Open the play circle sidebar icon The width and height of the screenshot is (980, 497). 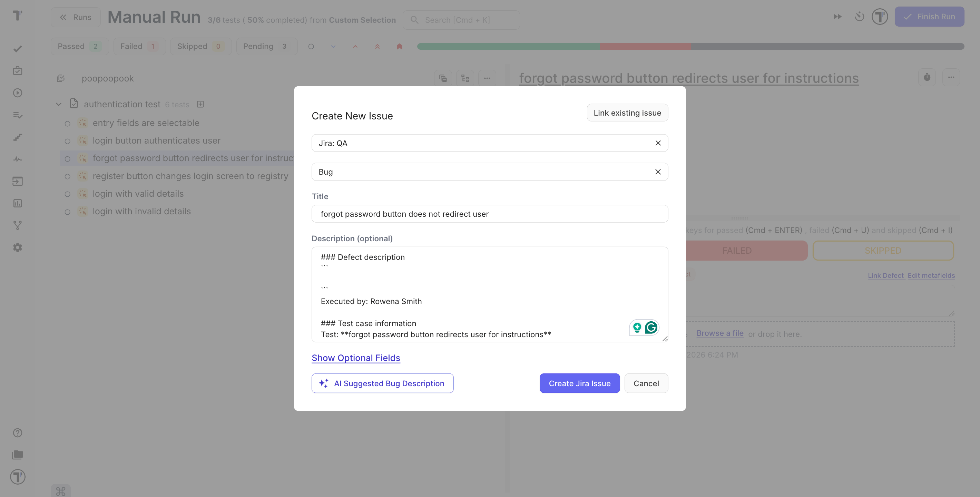click(x=18, y=93)
